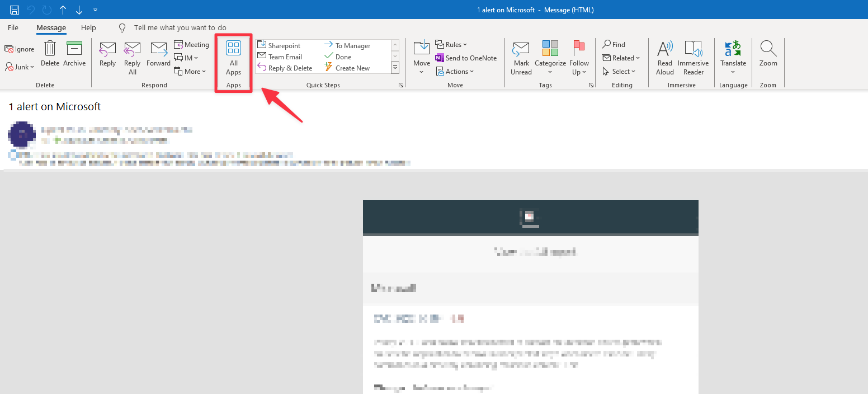Open Immersive Reader view
Image resolution: width=868 pixels, height=394 pixels.
[693, 50]
